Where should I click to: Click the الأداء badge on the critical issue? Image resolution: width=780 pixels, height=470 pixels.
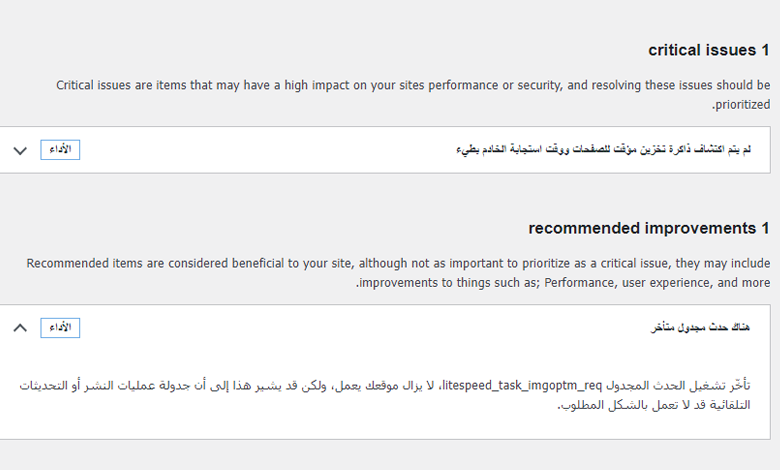click(x=60, y=150)
